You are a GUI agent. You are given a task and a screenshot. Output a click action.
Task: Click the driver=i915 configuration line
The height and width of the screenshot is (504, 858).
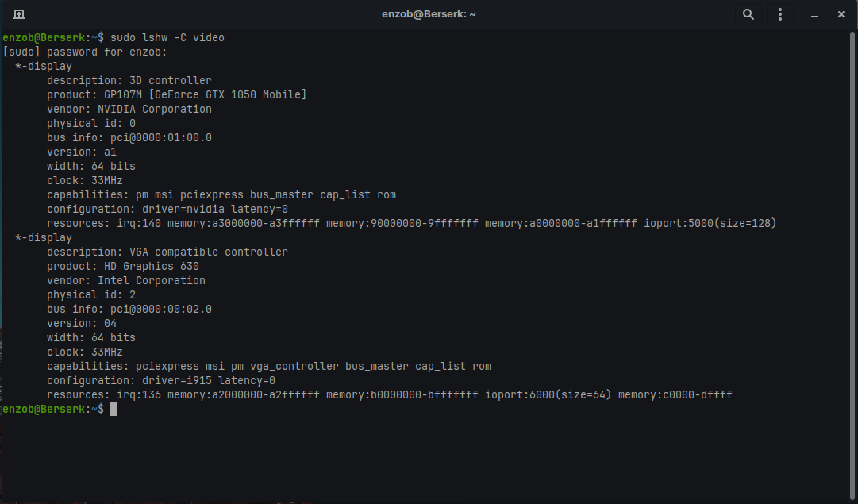[x=161, y=380]
